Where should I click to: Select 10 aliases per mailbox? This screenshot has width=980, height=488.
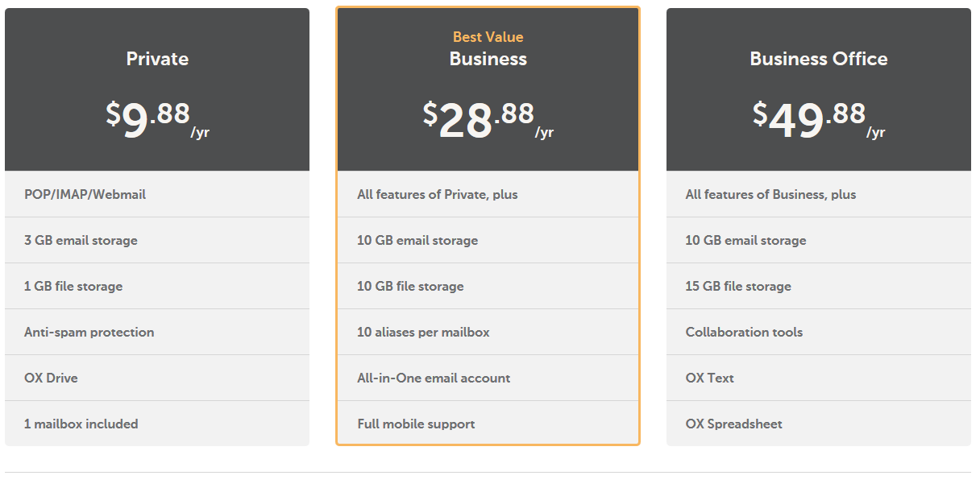(488, 332)
